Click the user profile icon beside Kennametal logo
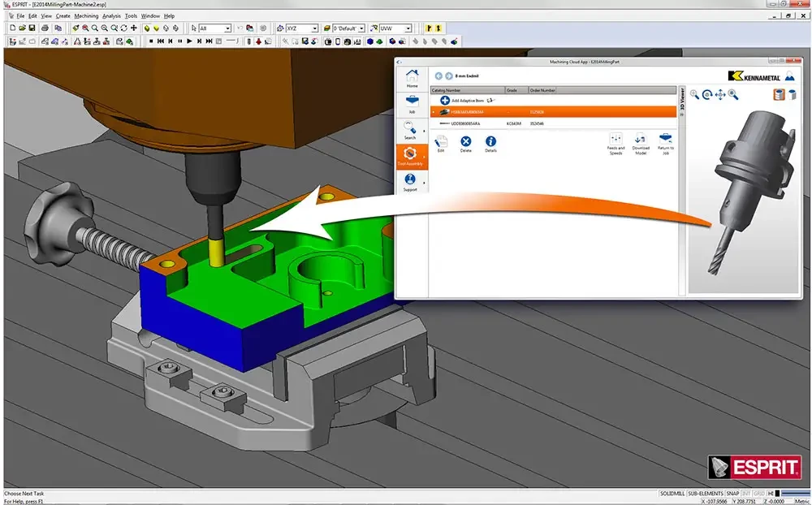Screen dimensions: 812x505 click(790, 76)
